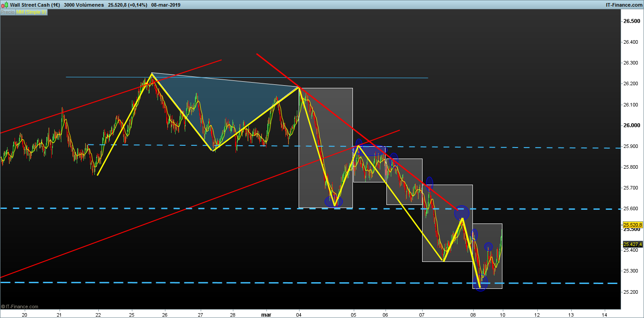Click the 26.200 price axis label
644x318 pixels.
click(x=632, y=83)
